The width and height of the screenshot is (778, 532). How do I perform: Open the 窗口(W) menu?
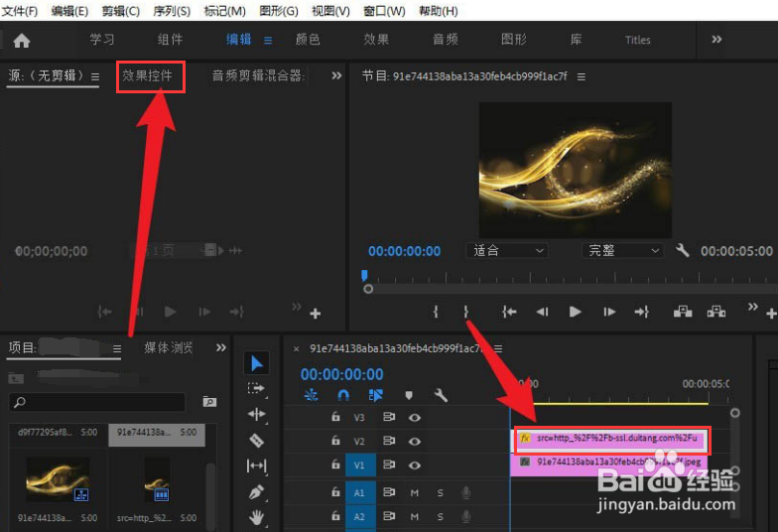(384, 11)
